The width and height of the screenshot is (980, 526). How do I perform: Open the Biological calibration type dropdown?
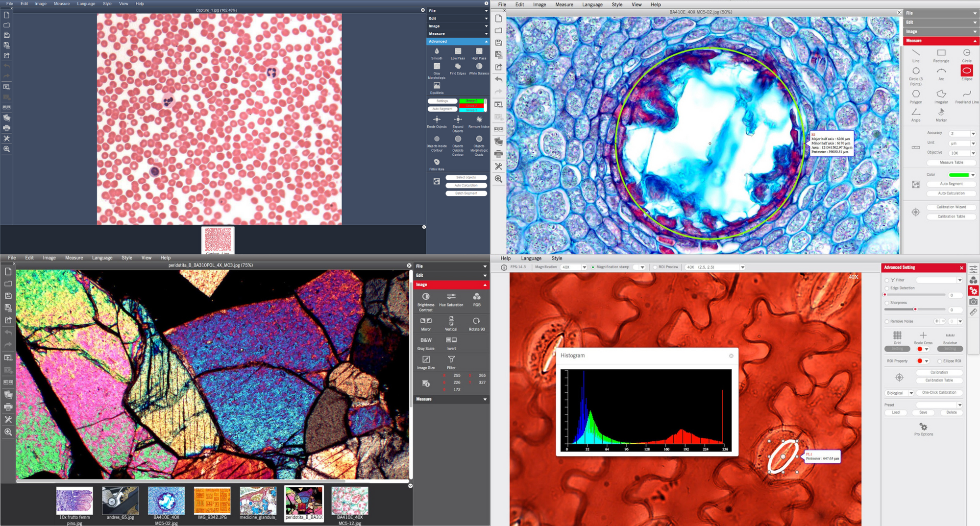click(899, 392)
